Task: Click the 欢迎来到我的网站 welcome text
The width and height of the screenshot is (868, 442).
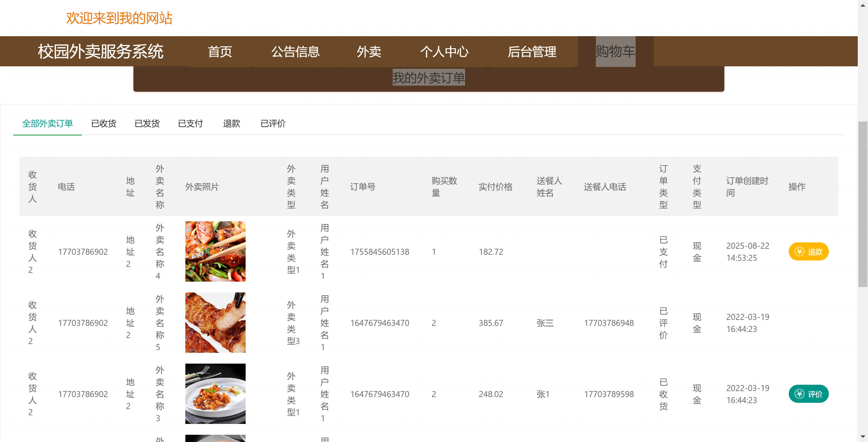Action: click(x=119, y=18)
